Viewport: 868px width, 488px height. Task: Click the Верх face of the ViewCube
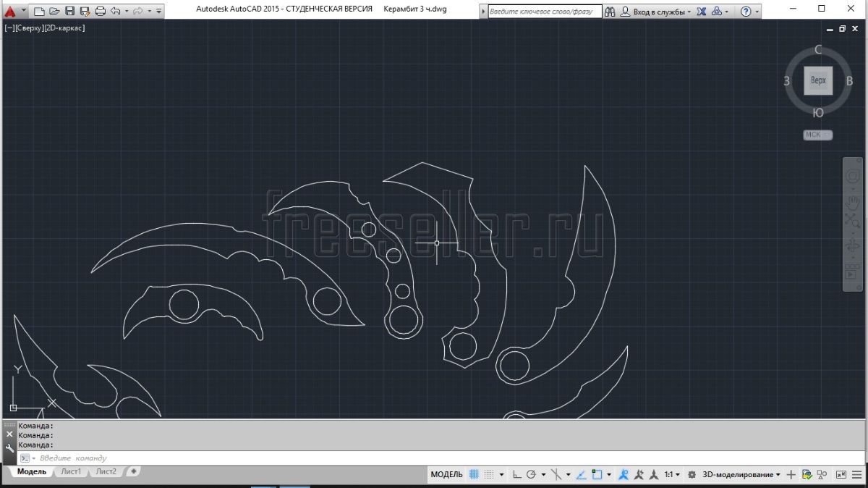click(x=818, y=80)
